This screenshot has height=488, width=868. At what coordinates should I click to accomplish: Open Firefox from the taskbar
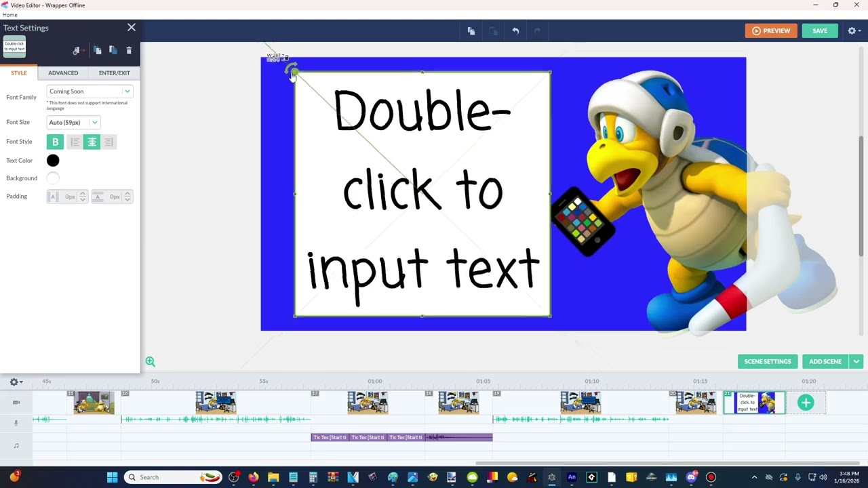tap(254, 477)
